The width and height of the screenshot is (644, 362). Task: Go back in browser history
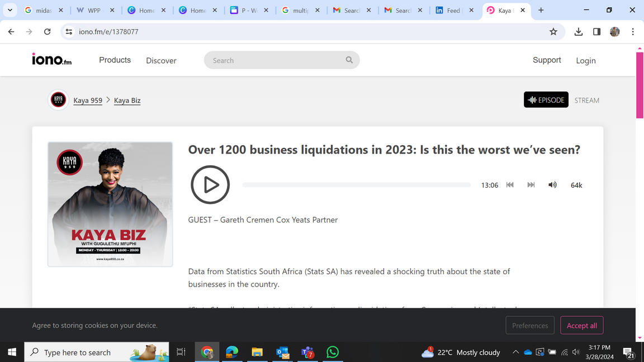tap(11, 32)
